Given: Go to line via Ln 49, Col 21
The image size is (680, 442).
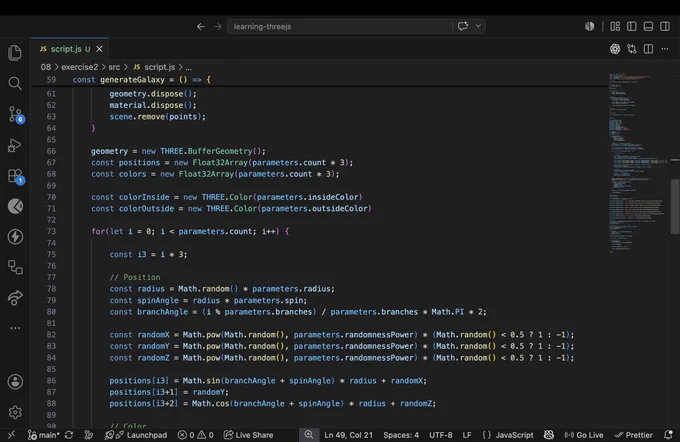Looking at the screenshot, I should tap(348, 435).
